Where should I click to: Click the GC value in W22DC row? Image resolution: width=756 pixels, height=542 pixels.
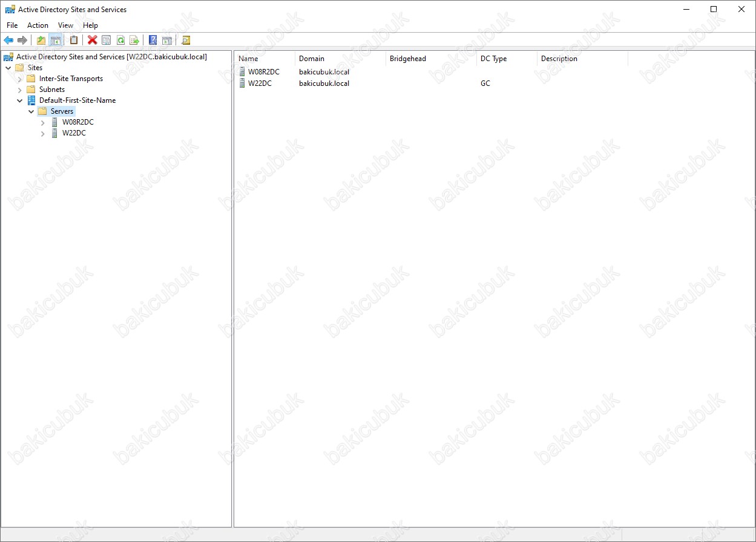pos(485,83)
